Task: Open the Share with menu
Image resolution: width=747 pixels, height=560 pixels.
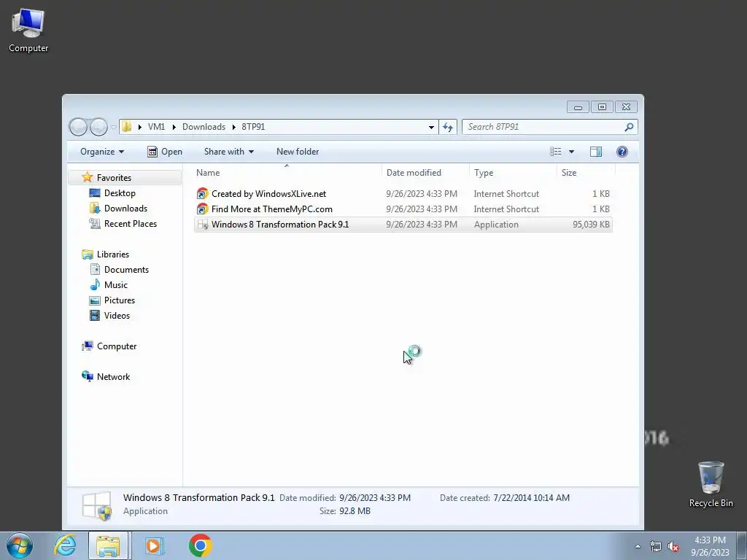Action: click(x=228, y=152)
